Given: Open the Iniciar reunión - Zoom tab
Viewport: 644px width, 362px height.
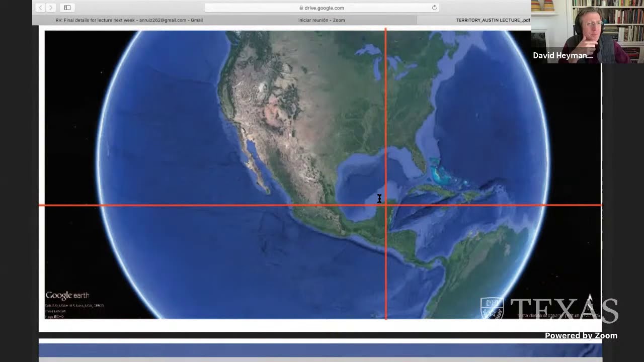Looking at the screenshot, I should pyautogui.click(x=321, y=20).
